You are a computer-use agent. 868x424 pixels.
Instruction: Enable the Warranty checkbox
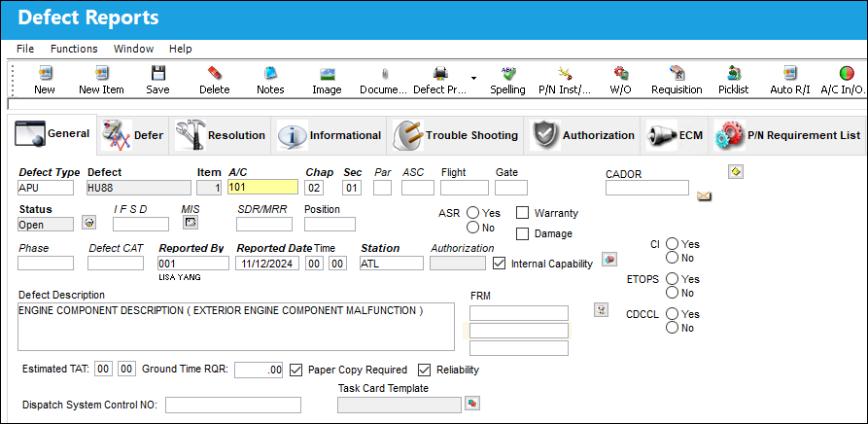pyautogui.click(x=522, y=213)
